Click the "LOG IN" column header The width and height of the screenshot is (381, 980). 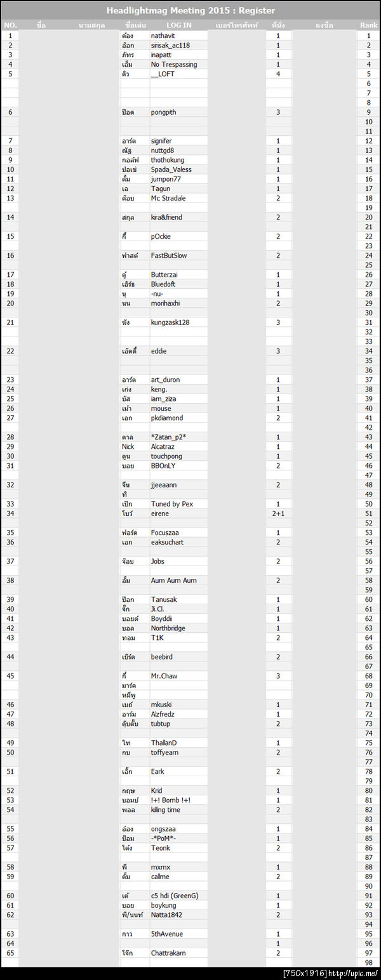click(x=178, y=25)
